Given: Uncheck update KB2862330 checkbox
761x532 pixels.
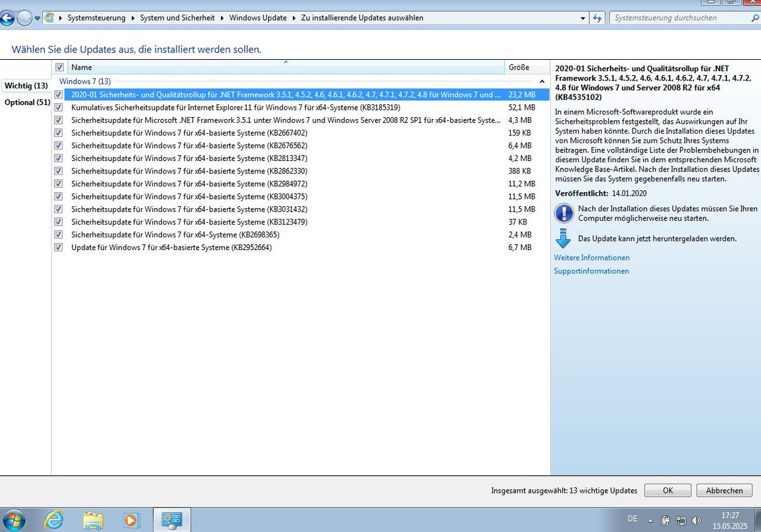Looking at the screenshot, I should point(59,171).
